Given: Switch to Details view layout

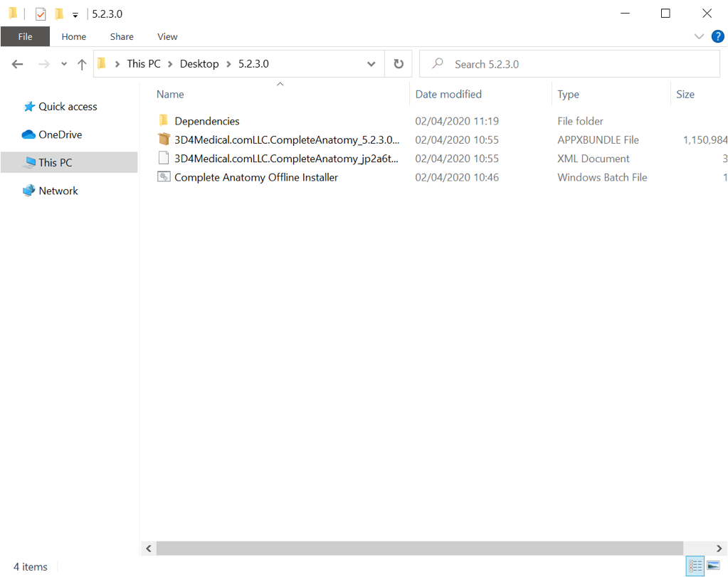Looking at the screenshot, I should coord(695,566).
